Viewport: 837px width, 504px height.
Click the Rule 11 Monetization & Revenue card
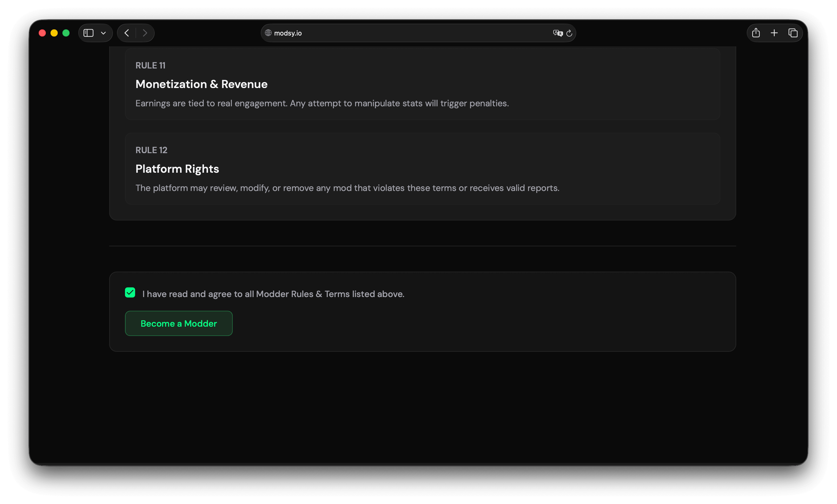coord(422,84)
